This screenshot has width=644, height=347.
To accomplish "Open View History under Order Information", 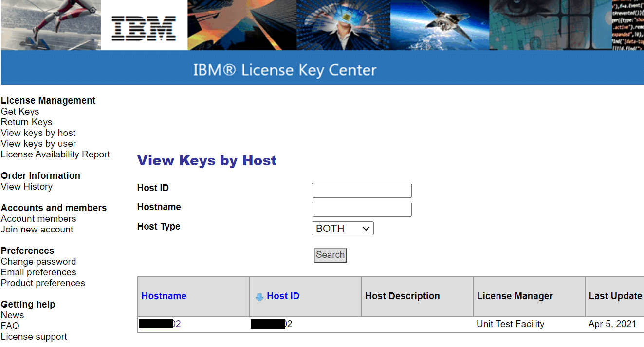I will coord(27,187).
